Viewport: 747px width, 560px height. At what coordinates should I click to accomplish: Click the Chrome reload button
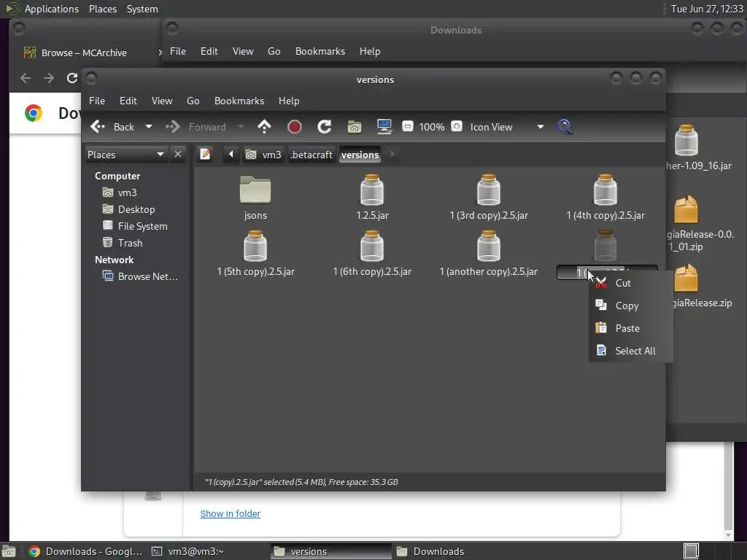71,78
